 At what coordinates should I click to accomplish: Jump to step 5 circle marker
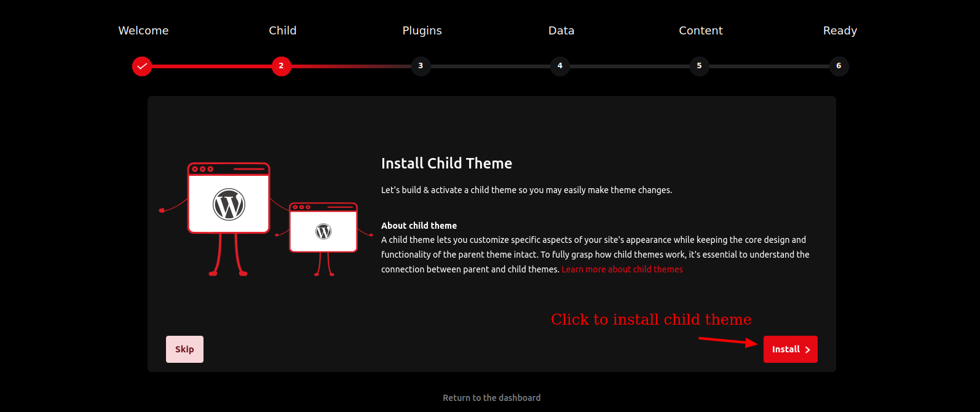point(699,66)
